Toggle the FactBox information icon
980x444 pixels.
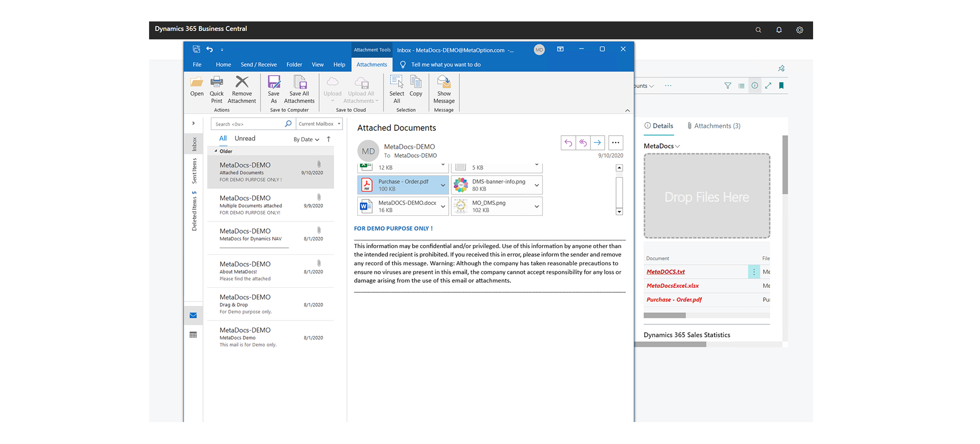[x=755, y=86]
